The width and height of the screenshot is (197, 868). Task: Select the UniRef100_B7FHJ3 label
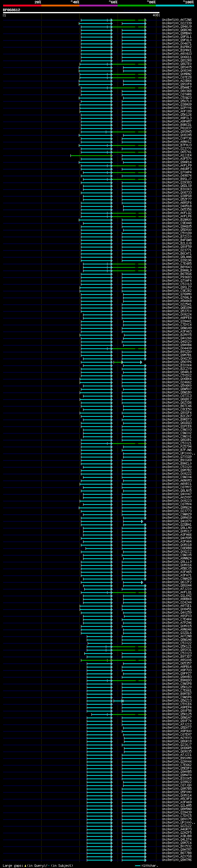(x=177, y=145)
